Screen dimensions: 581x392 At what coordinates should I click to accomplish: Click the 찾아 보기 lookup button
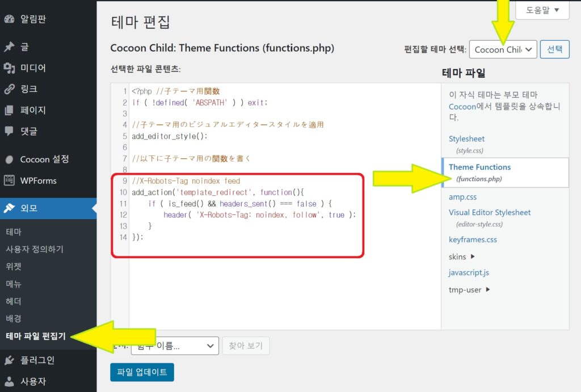click(246, 345)
